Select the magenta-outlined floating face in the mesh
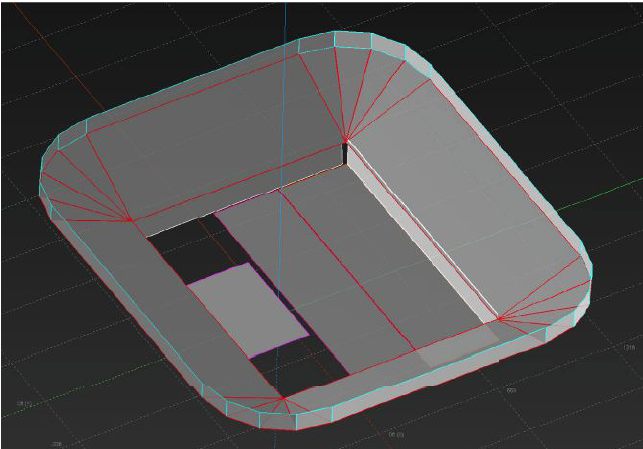This screenshot has height=449, width=643. [x=249, y=310]
